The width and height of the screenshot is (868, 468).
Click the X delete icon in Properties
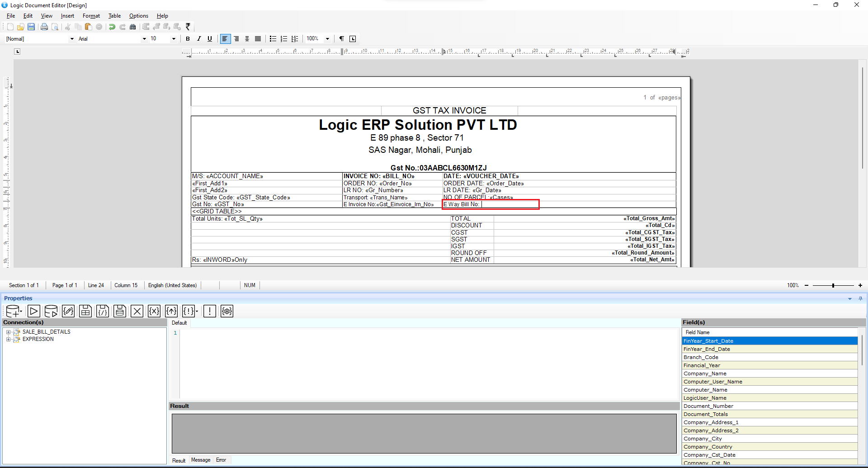[137, 311]
